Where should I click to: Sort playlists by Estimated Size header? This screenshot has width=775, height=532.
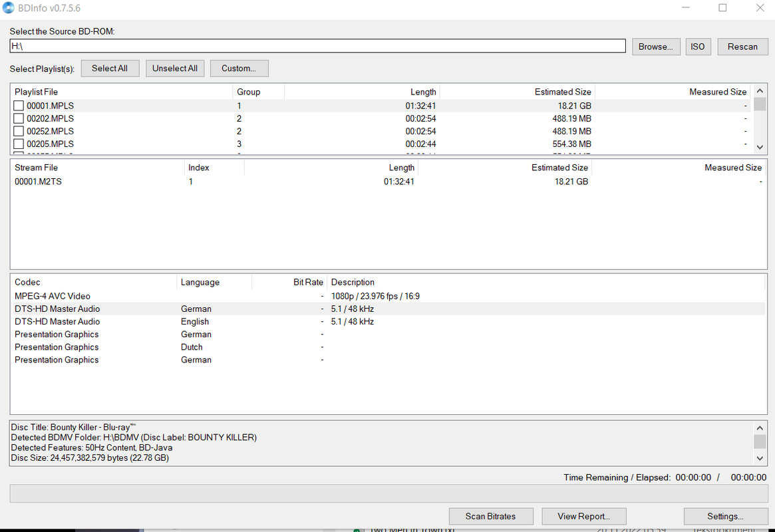point(517,92)
